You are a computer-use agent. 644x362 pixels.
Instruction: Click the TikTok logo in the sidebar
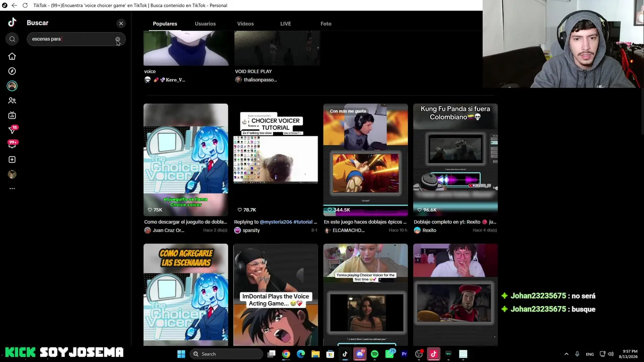pos(12,23)
